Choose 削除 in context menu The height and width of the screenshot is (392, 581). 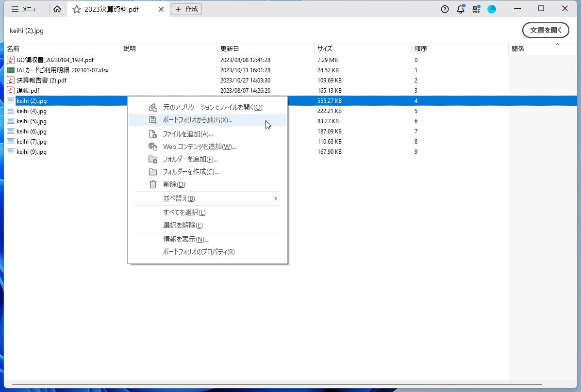click(x=208, y=184)
